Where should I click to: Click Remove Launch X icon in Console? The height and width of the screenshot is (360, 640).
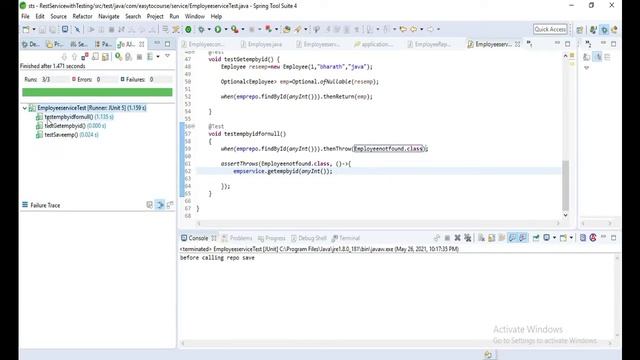458,238
